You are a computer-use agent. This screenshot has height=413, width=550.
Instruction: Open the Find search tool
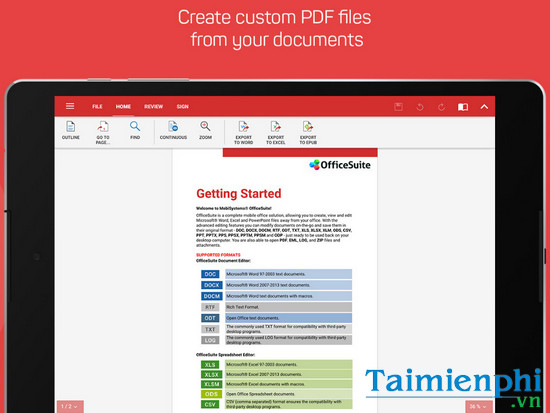pos(135,131)
